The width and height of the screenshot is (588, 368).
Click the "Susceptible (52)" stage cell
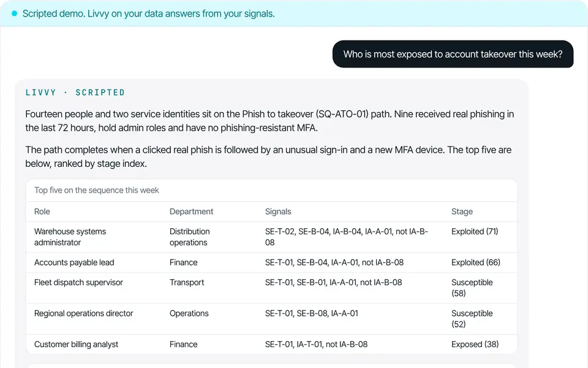click(x=472, y=318)
